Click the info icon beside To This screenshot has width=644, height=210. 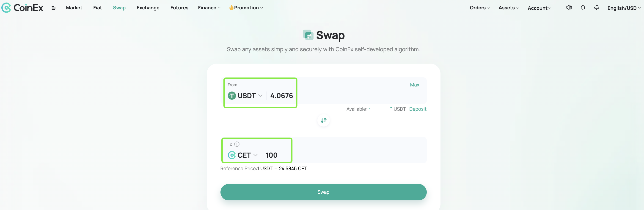[237, 144]
